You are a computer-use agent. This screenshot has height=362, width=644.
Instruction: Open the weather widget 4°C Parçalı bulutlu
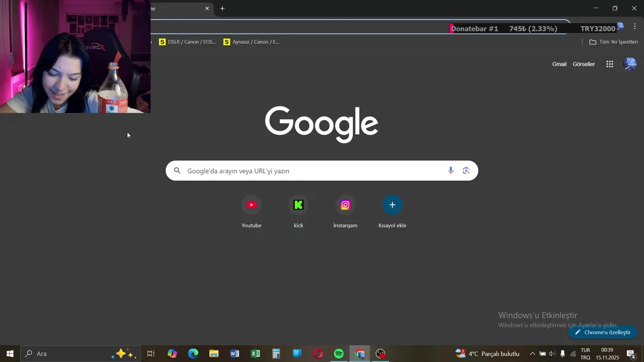(x=488, y=353)
